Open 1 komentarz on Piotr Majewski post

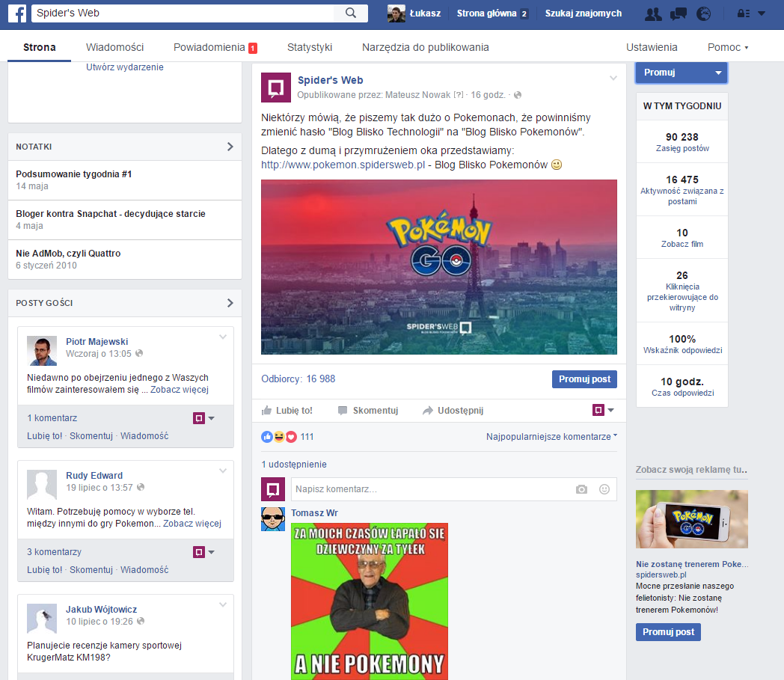pos(52,418)
